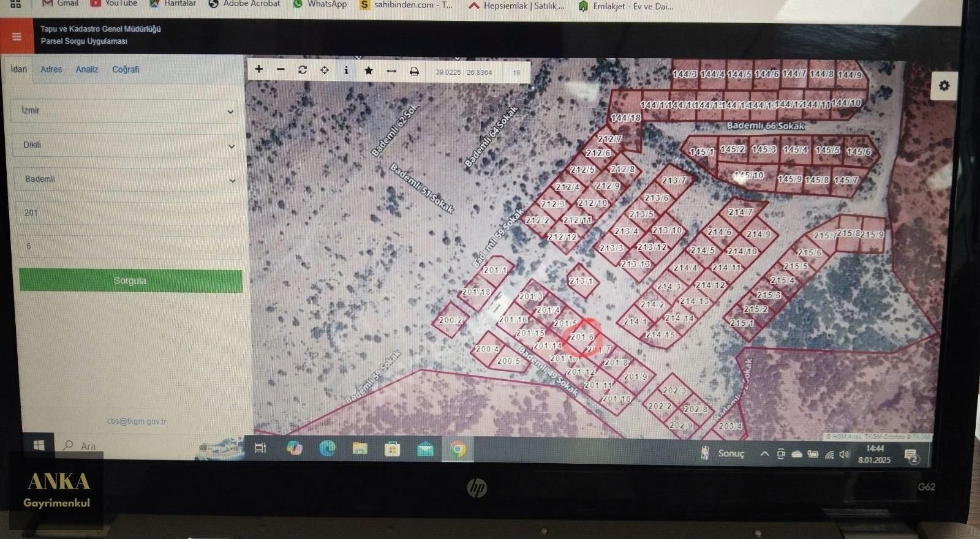
Task: Open the hamburger menu in the orange header
Action: click(17, 36)
